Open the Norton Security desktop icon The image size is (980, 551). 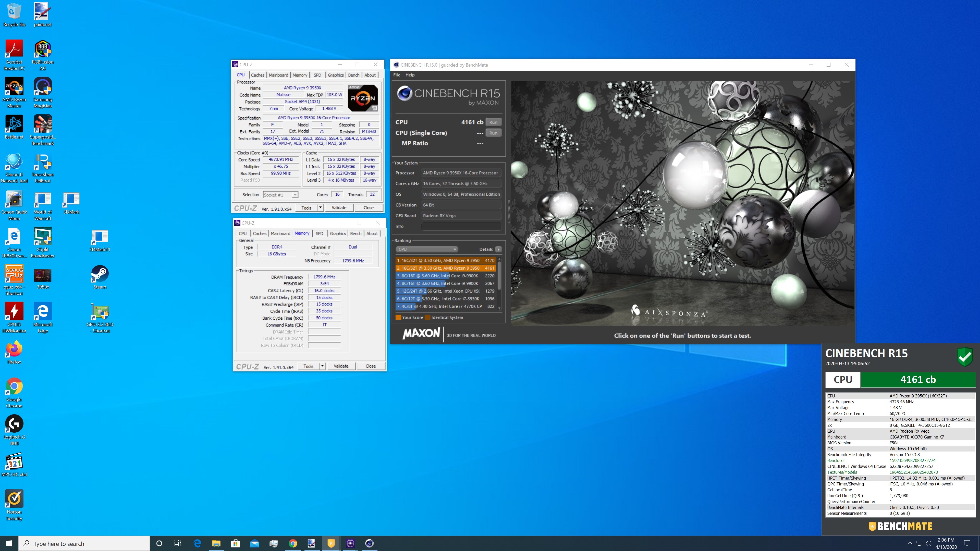pyautogui.click(x=14, y=505)
